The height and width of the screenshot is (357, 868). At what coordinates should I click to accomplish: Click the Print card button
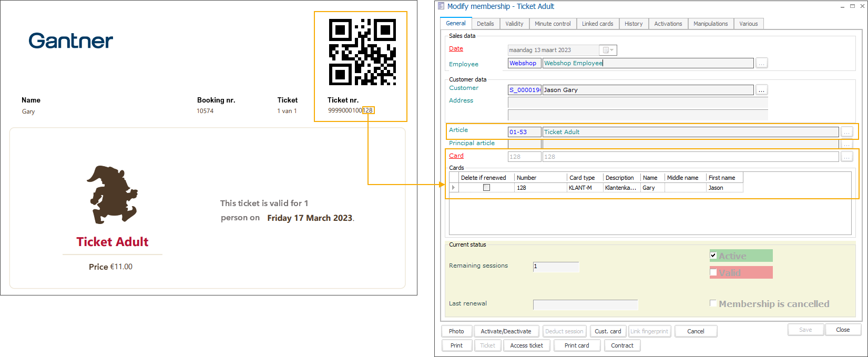(577, 345)
